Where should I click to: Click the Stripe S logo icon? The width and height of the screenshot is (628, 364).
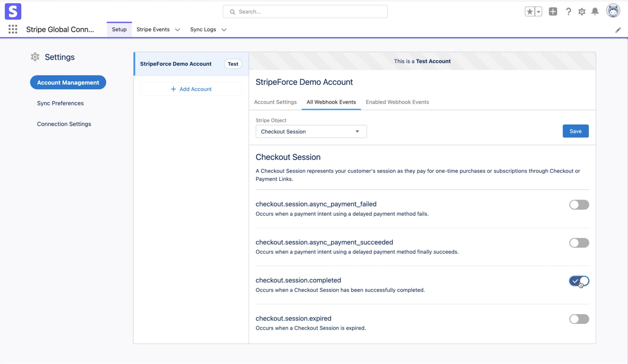(x=13, y=11)
